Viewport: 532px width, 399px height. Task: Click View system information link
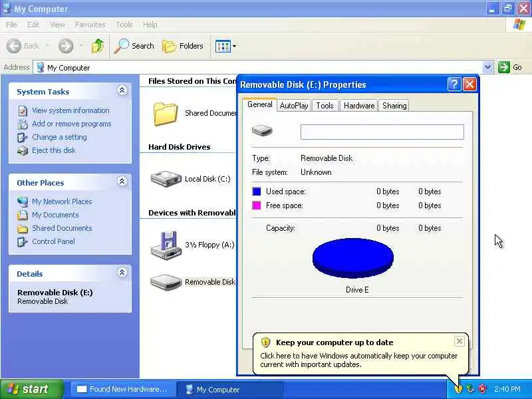coord(70,110)
